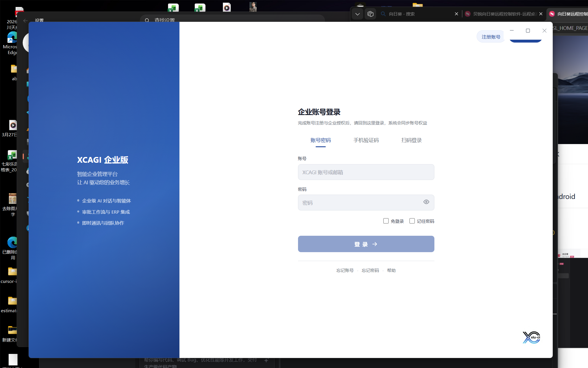The height and width of the screenshot is (368, 588).
Task: Select the media file icon beside the portrait photo
Action: coord(227,7)
